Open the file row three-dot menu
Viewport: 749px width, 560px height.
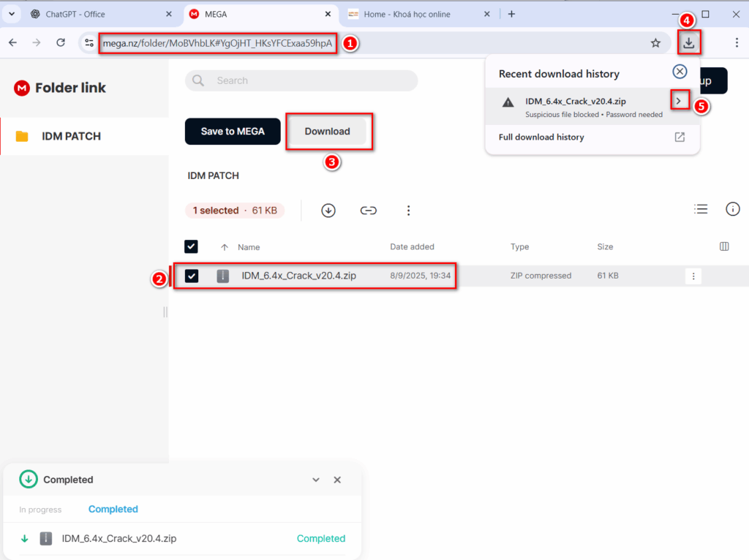click(x=693, y=276)
